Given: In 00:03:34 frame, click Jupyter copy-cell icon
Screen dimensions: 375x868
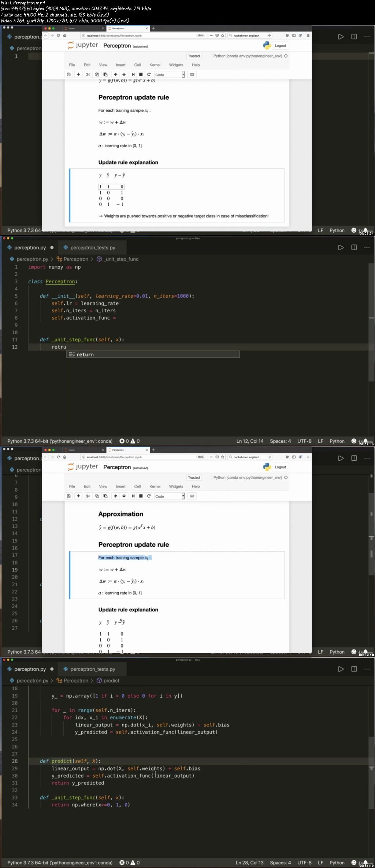Looking at the screenshot, I should [97, 74].
